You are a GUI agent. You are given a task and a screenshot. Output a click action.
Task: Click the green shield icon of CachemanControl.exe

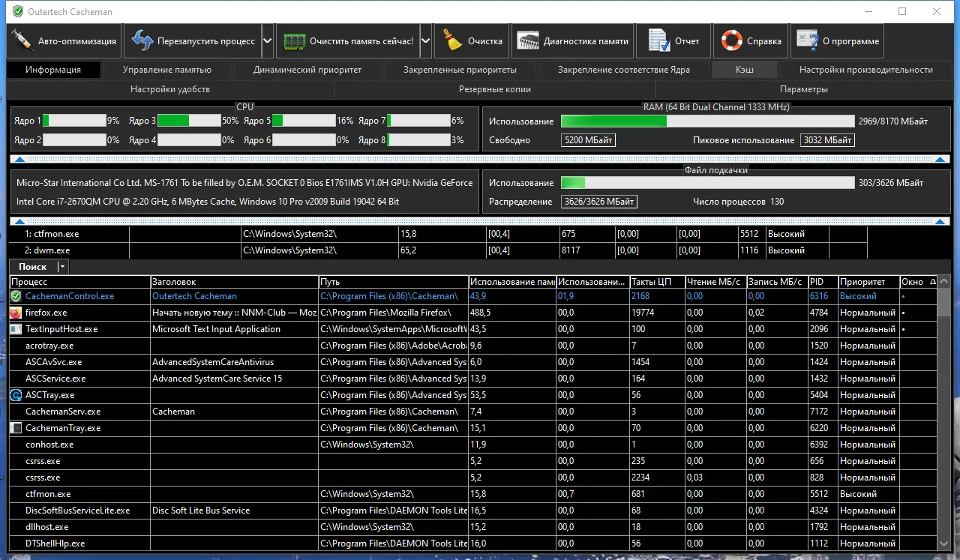click(x=16, y=296)
